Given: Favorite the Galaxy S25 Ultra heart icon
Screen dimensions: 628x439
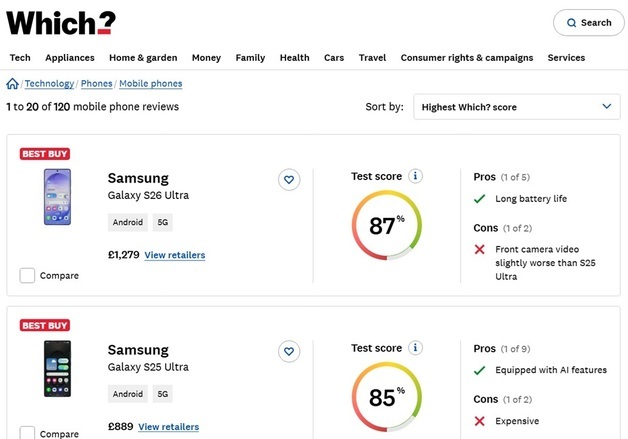Looking at the screenshot, I should pyautogui.click(x=289, y=351).
